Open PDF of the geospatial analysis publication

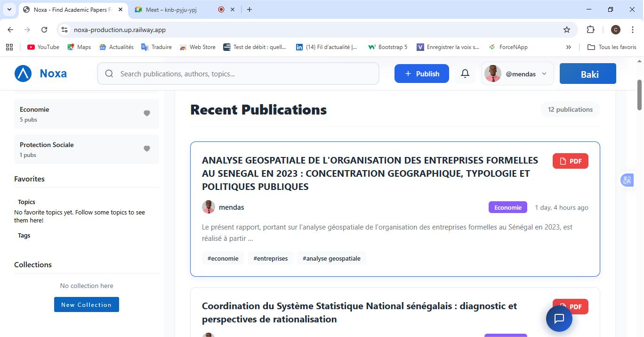pos(570,161)
